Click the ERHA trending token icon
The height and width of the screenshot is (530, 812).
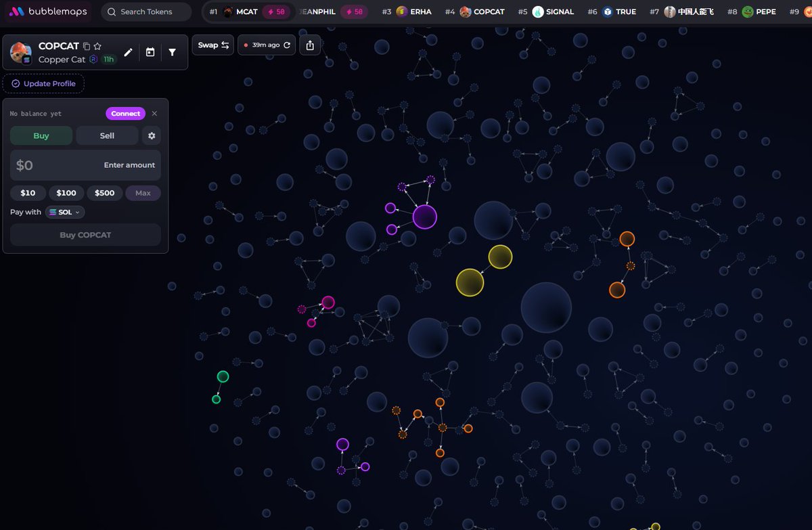401,12
